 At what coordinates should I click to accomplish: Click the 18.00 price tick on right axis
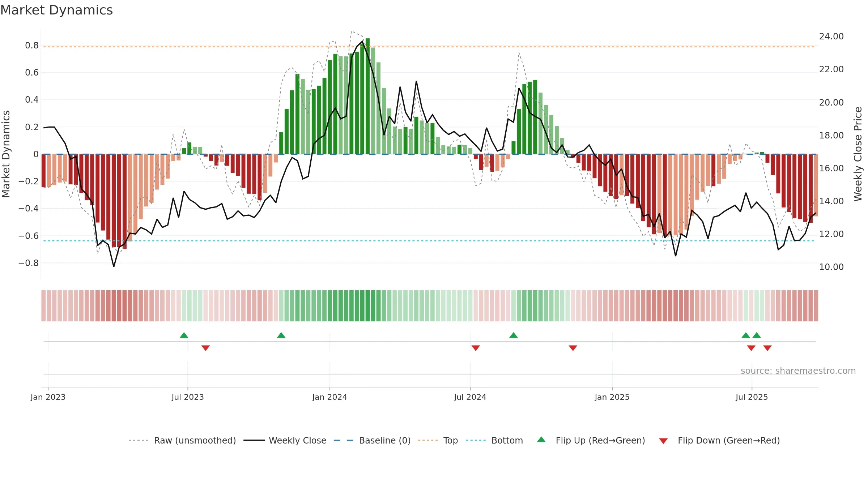831,136
